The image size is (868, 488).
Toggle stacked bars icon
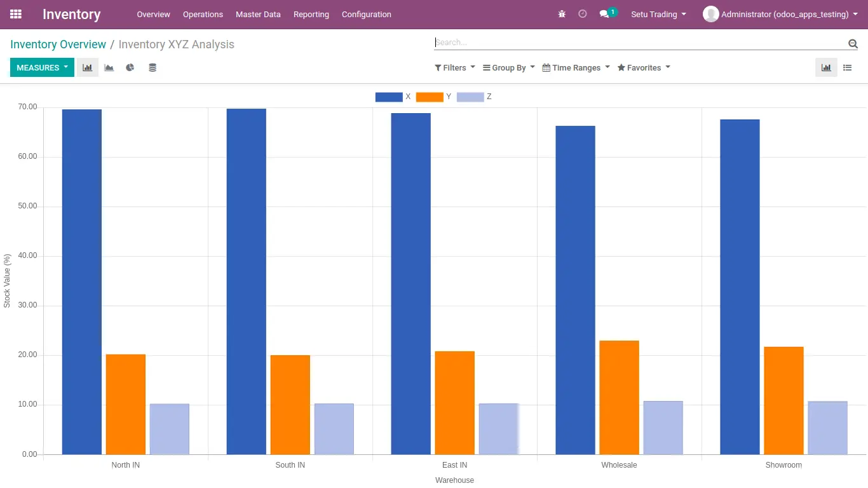[x=153, y=67]
